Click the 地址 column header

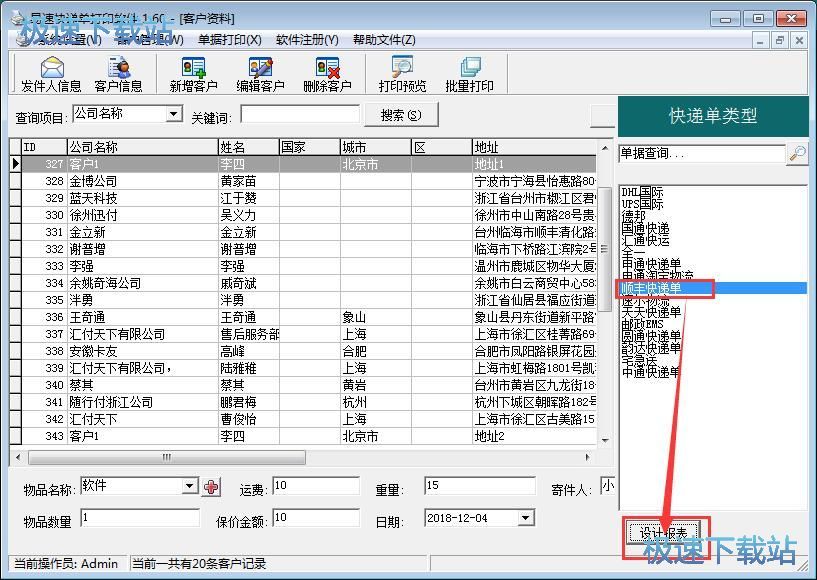coord(534,147)
